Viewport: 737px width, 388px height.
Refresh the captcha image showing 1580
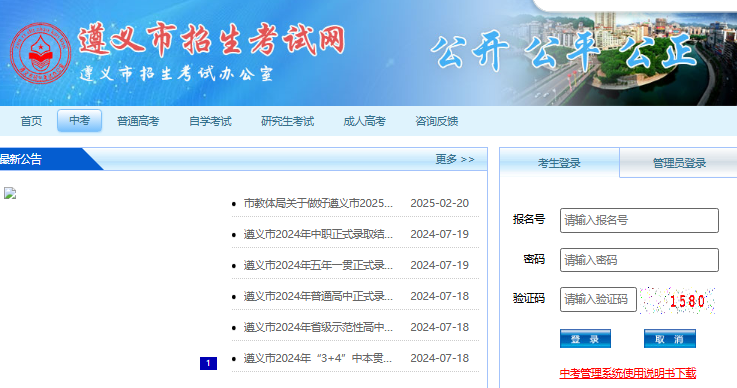(677, 300)
